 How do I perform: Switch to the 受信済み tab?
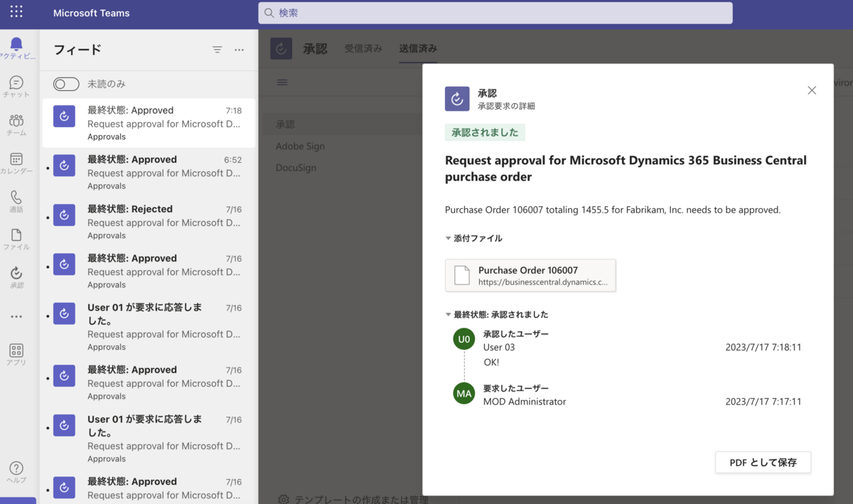point(363,48)
